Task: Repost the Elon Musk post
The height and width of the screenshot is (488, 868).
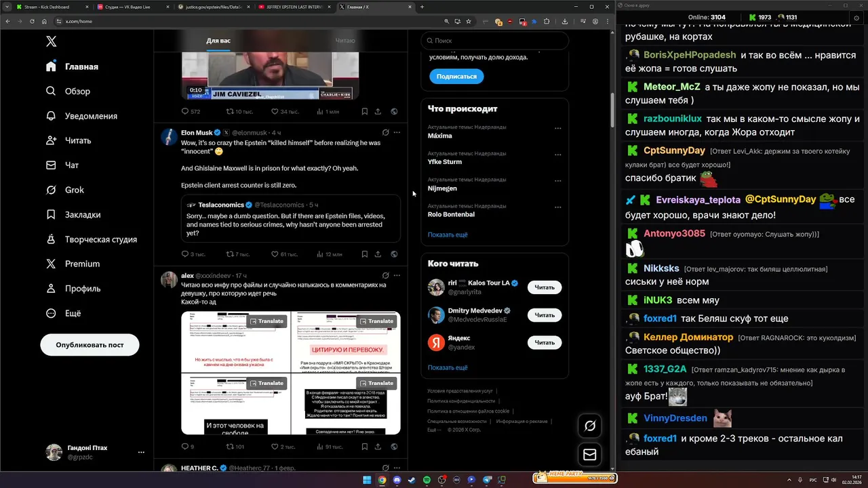Action: [x=230, y=254]
